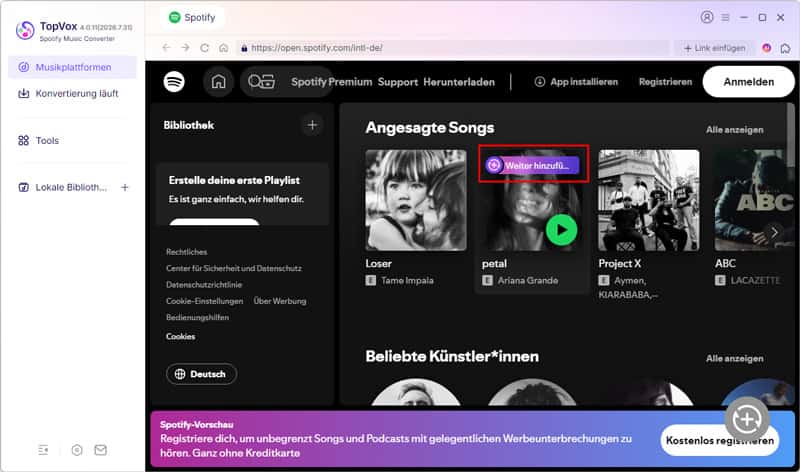
Task: Play petal with the green play button
Action: 561,230
